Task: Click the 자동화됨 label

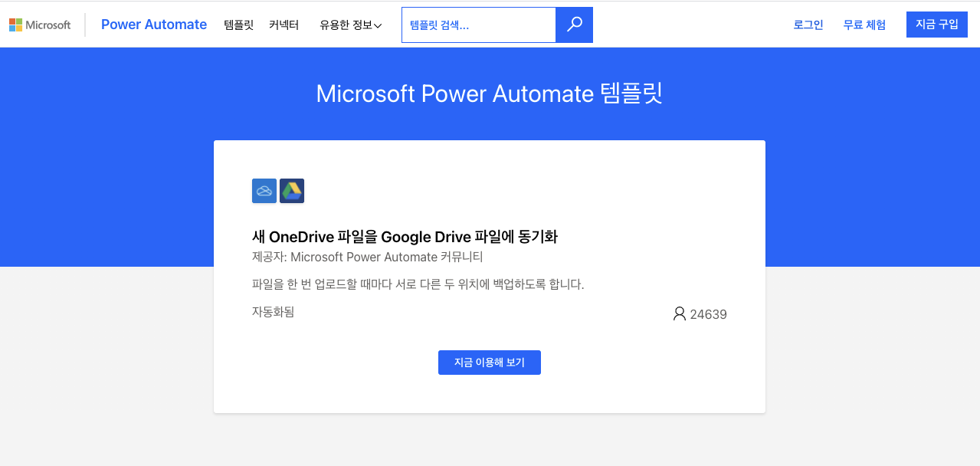Action: [x=273, y=312]
